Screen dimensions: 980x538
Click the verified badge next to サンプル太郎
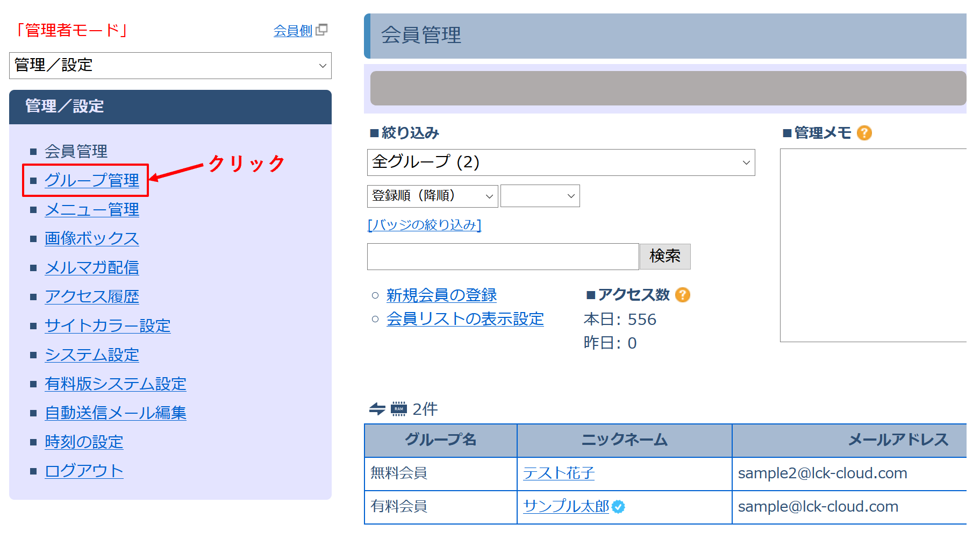[619, 507]
